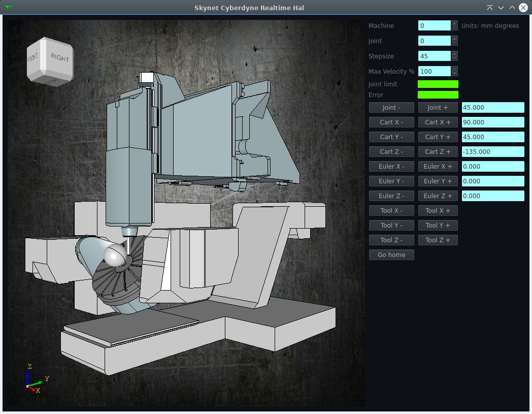The height and width of the screenshot is (414, 532).
Task: Click the "Machine" label
Action: click(381, 26)
